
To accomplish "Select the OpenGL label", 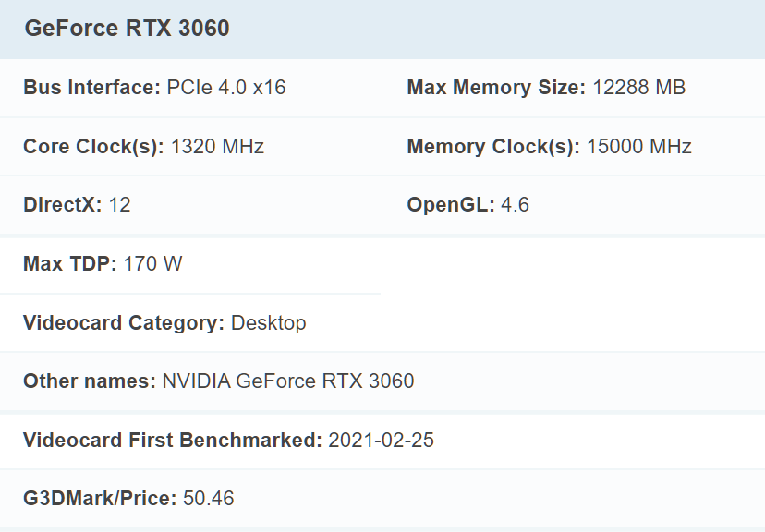I will (451, 205).
